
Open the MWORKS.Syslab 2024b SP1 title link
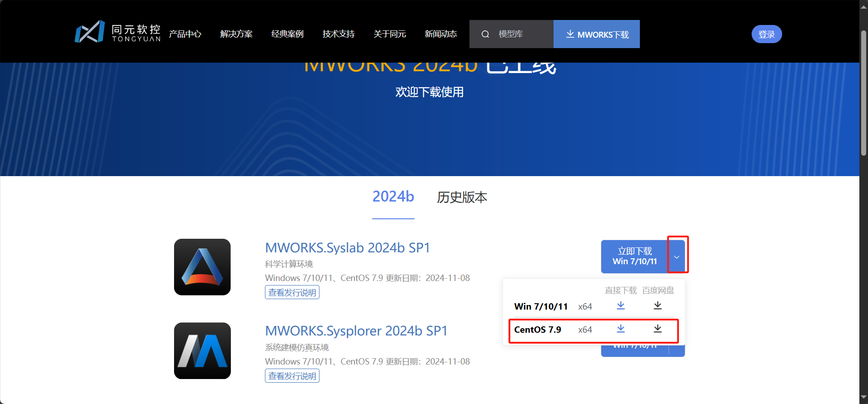(x=348, y=248)
